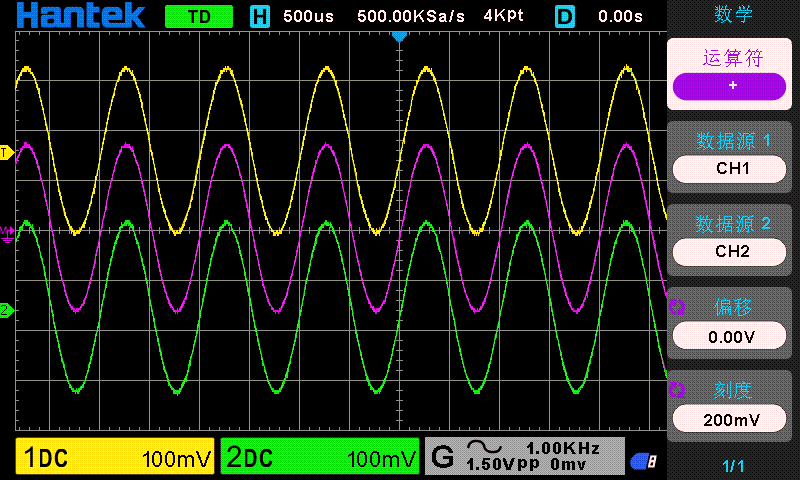Click the yellow T trigger level marker
The image size is (800, 480).
(6, 153)
